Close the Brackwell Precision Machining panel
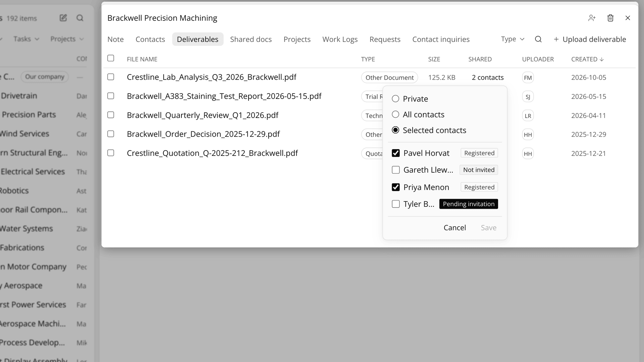Viewport: 644px width, 362px height. [x=628, y=18]
